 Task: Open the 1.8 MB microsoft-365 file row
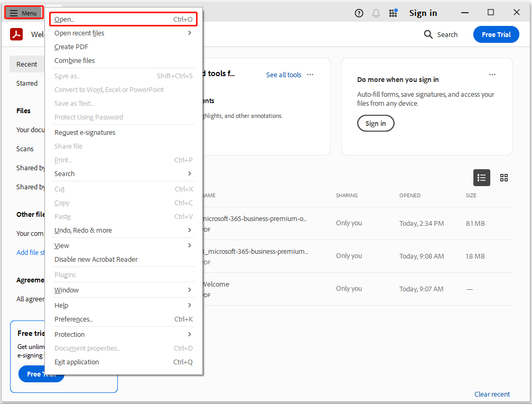[358, 256]
